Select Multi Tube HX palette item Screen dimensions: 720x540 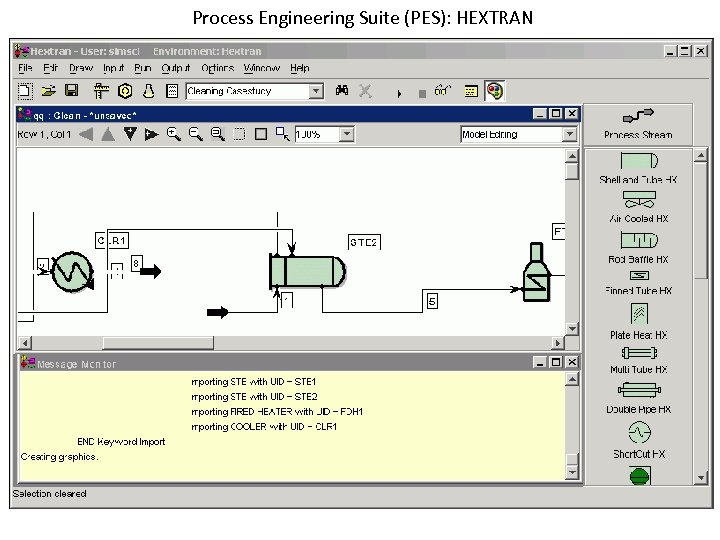639,360
